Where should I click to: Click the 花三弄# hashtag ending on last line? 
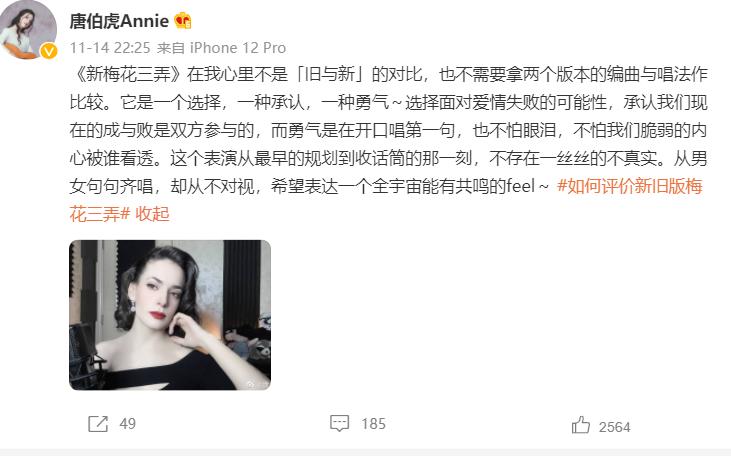click(100, 214)
